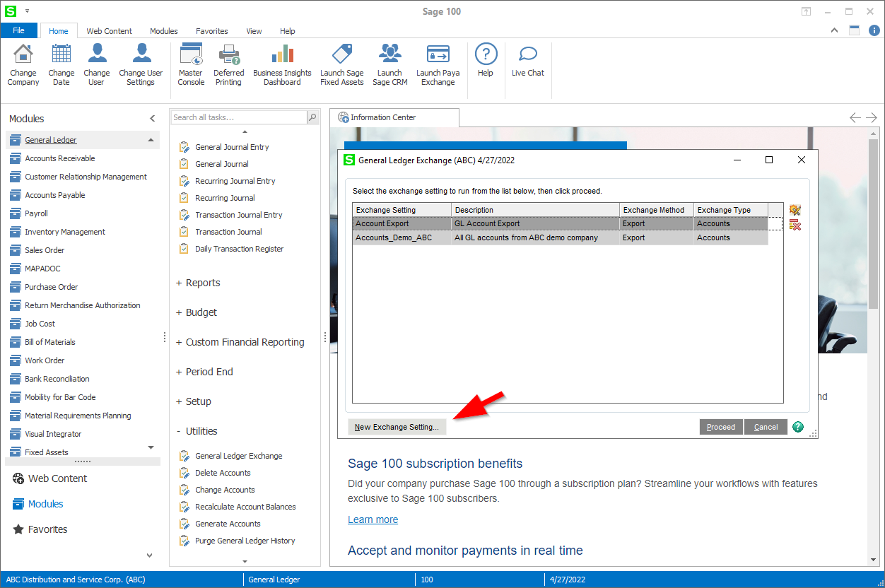Screen dimensions: 885x588
Task: Go forward with the right arrow icon
Action: tap(872, 117)
